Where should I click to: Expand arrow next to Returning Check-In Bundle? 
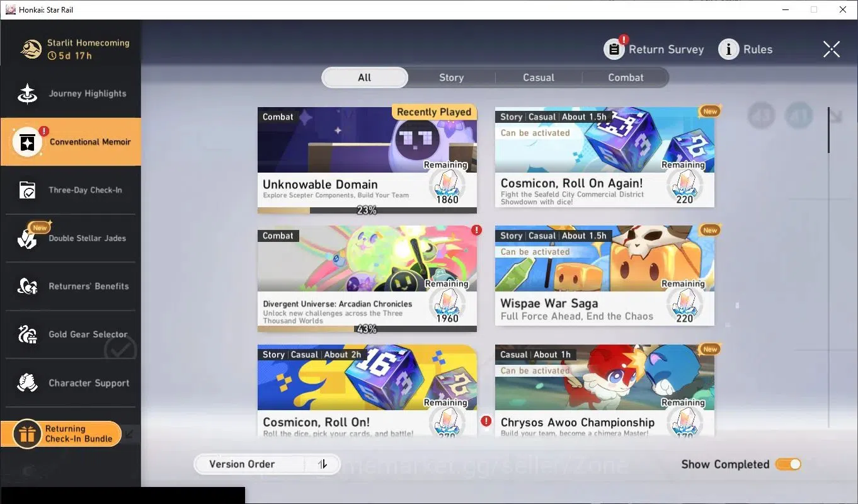coord(129,433)
